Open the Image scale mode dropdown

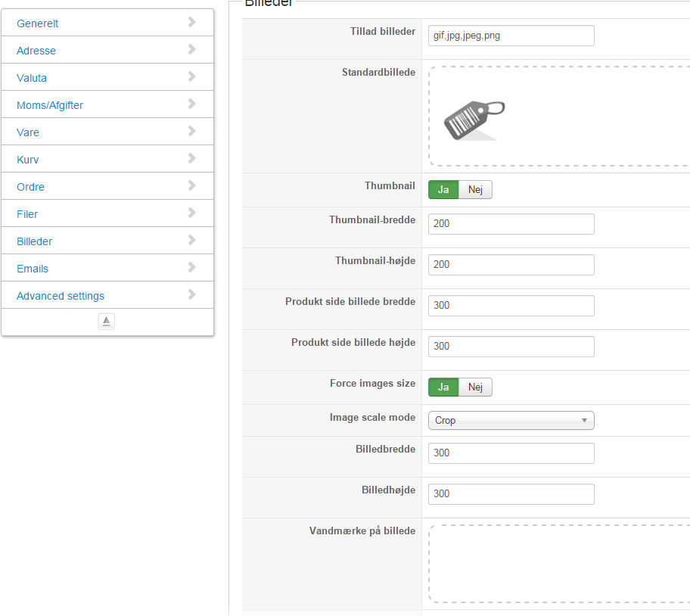point(511,420)
